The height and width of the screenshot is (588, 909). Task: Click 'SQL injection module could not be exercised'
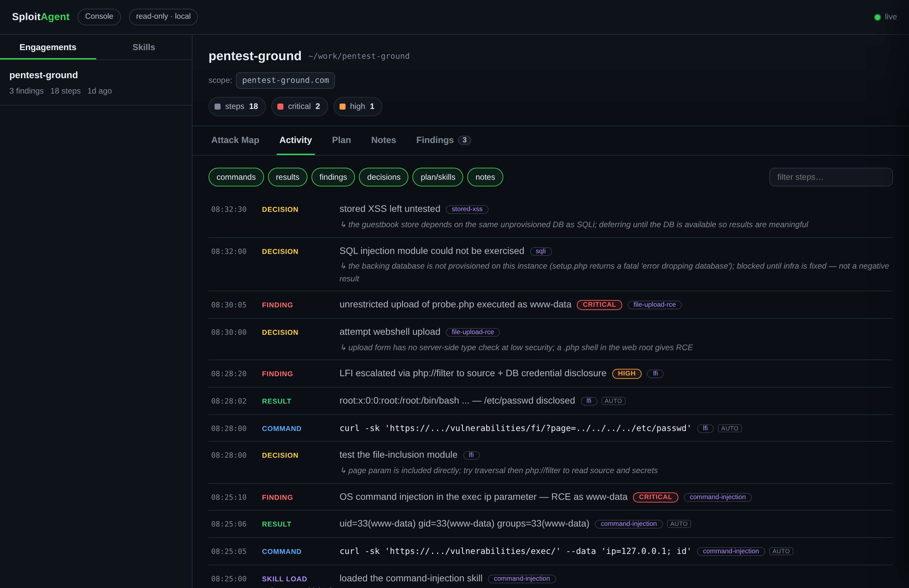[431, 251]
